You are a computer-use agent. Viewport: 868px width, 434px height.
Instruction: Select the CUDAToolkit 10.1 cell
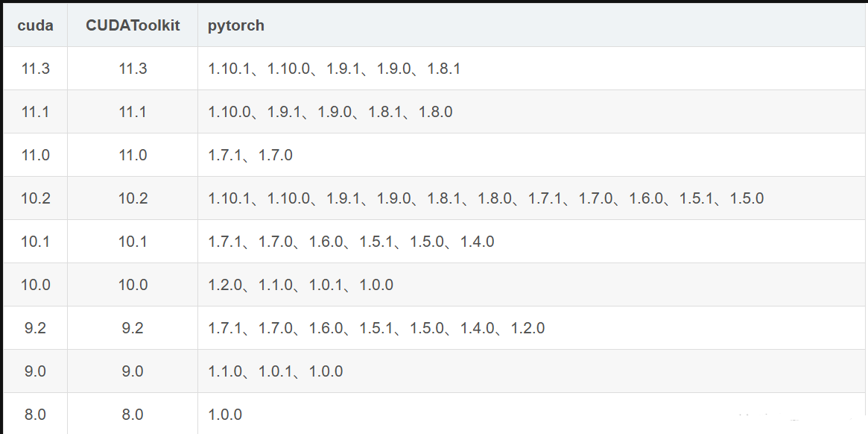click(x=133, y=242)
